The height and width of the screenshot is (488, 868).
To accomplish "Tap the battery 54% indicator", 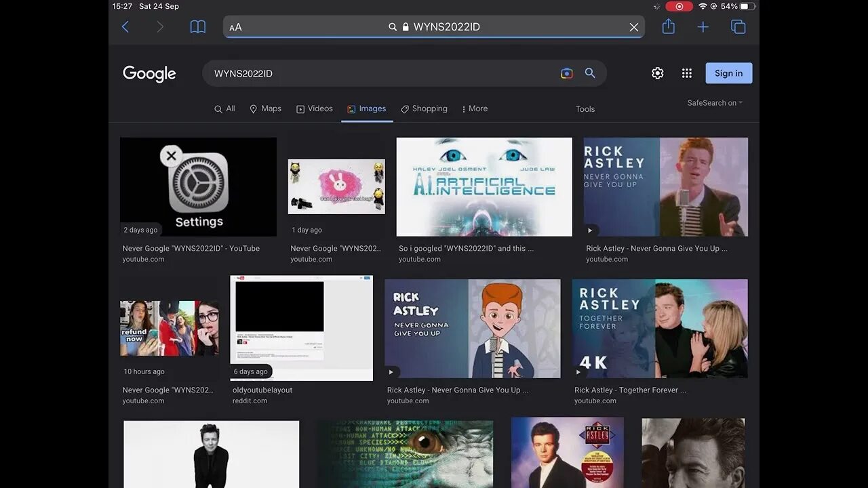I will [x=738, y=6].
